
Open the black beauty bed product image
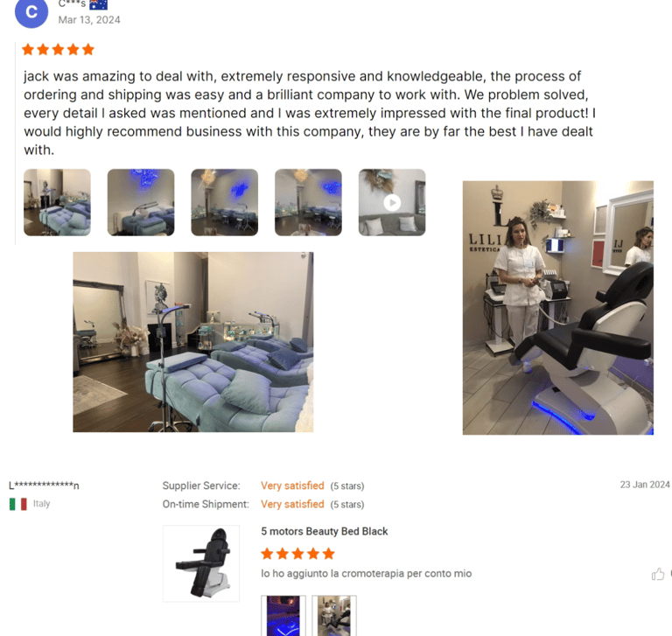[201, 563]
